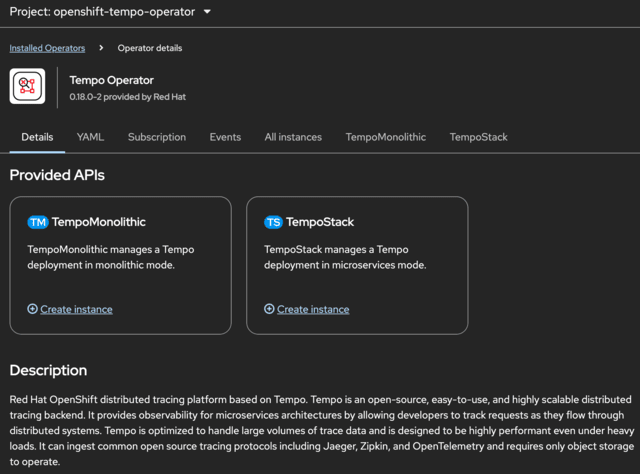Click the '0.18.0-2 provided by Red Hat' text

coord(128,97)
